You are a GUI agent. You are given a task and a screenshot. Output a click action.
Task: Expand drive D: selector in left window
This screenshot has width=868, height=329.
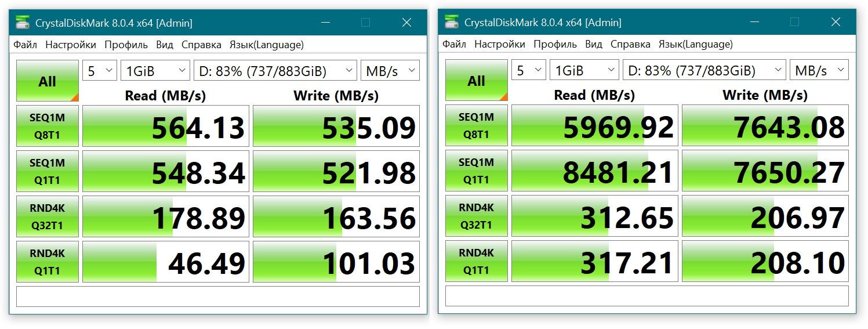(275, 71)
